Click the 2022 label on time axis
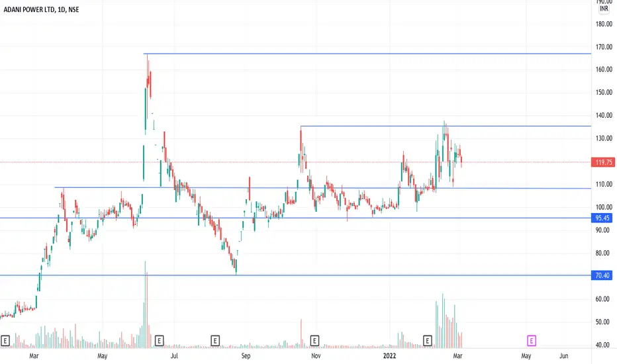The width and height of the screenshot is (617, 364). [x=389, y=356]
